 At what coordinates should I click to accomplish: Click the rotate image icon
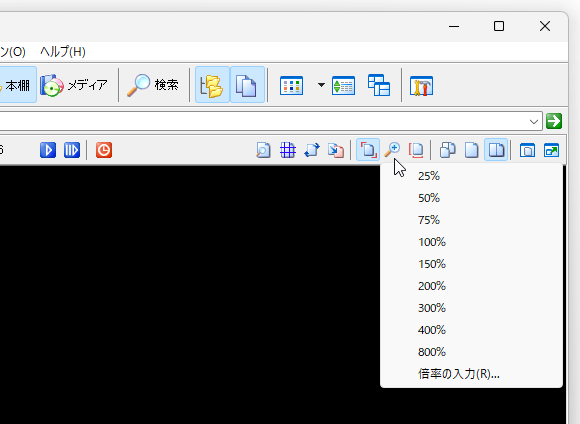[312, 150]
